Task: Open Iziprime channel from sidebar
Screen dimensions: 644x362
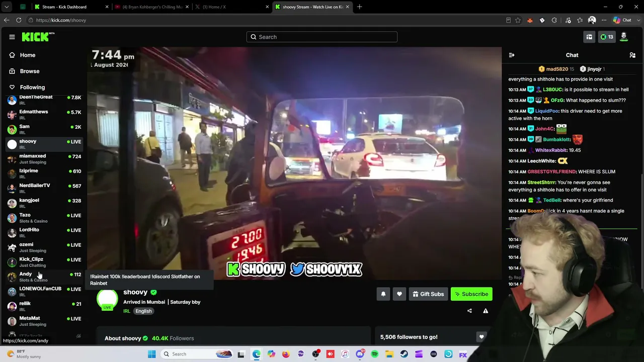Action: 44,173
